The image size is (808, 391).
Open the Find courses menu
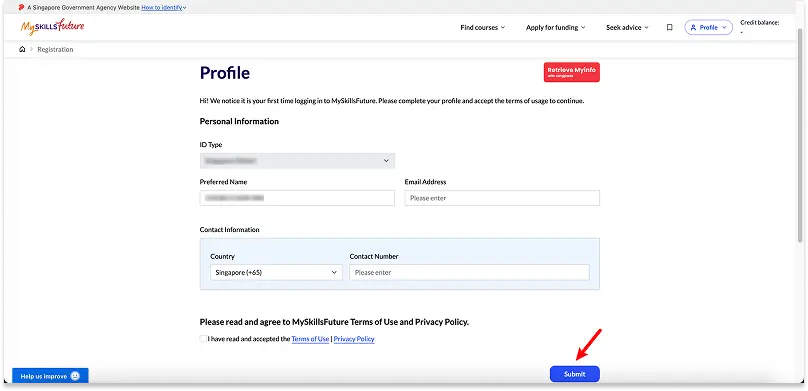click(482, 27)
